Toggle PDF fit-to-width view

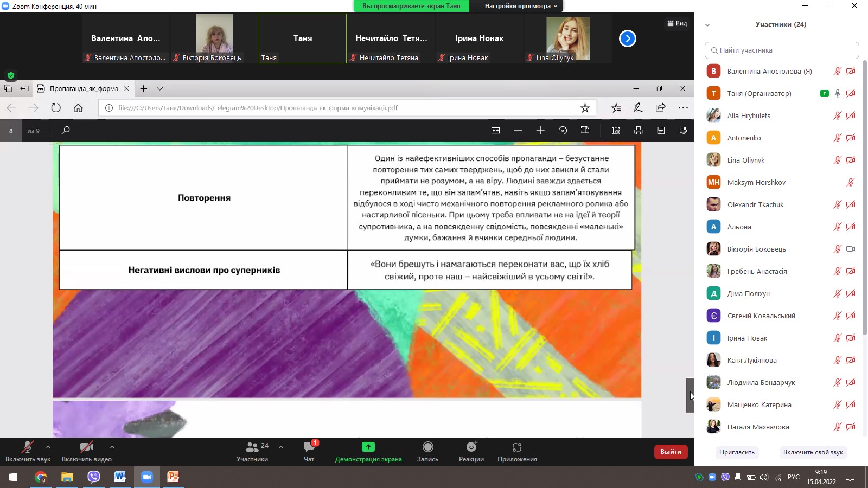click(495, 131)
